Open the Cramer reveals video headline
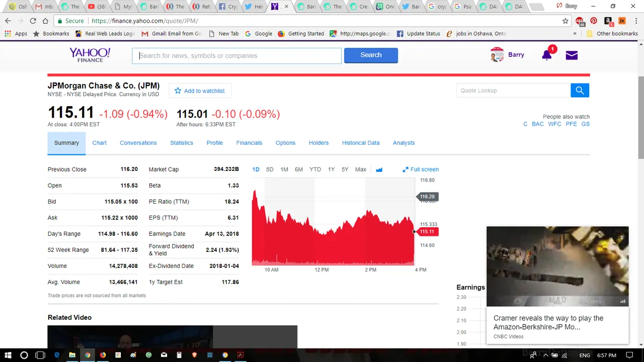 [x=548, y=322]
